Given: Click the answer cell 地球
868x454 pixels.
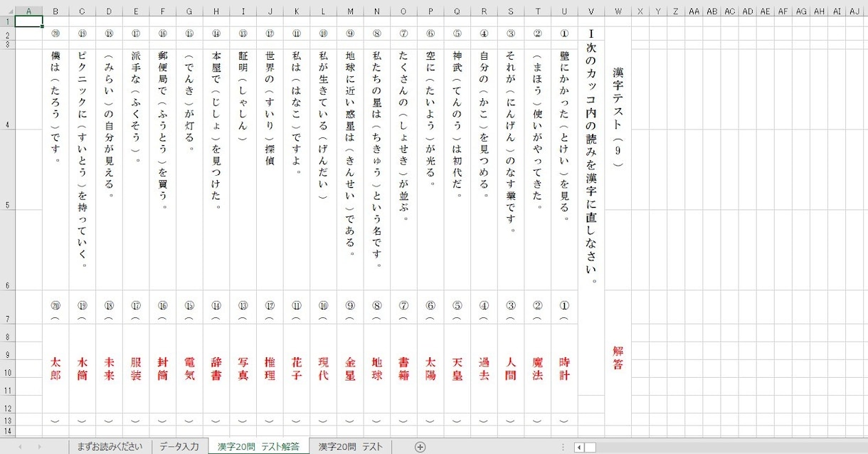Looking at the screenshot, I should click(376, 369).
